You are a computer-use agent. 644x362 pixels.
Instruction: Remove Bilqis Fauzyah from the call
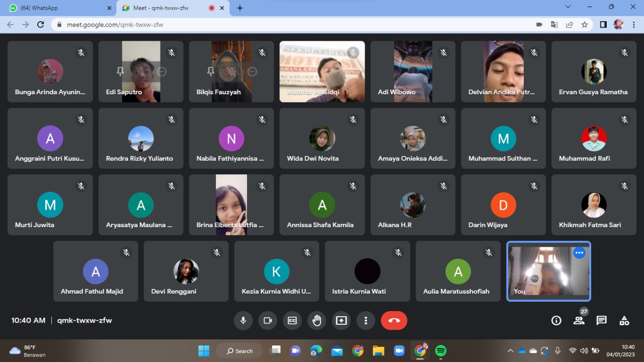point(253,72)
